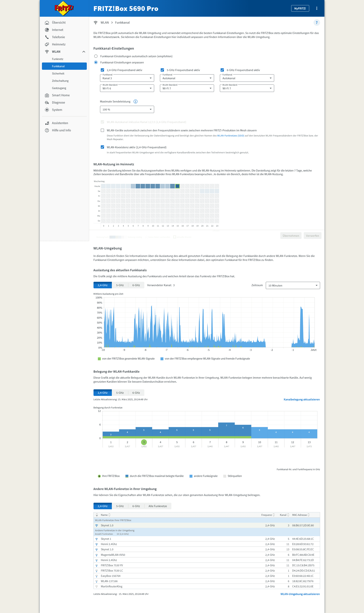
Task: Show info for Maximale Sendeleistung
Action: pos(135,102)
